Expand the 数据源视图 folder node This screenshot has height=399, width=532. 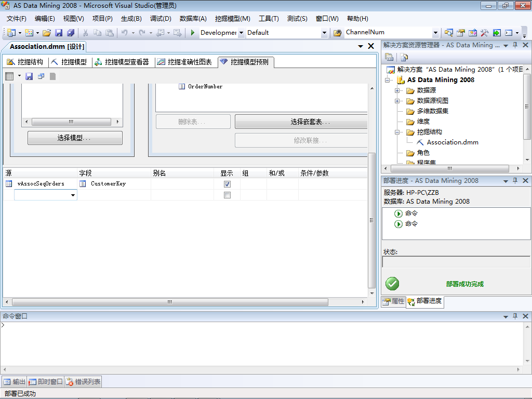[x=397, y=101]
